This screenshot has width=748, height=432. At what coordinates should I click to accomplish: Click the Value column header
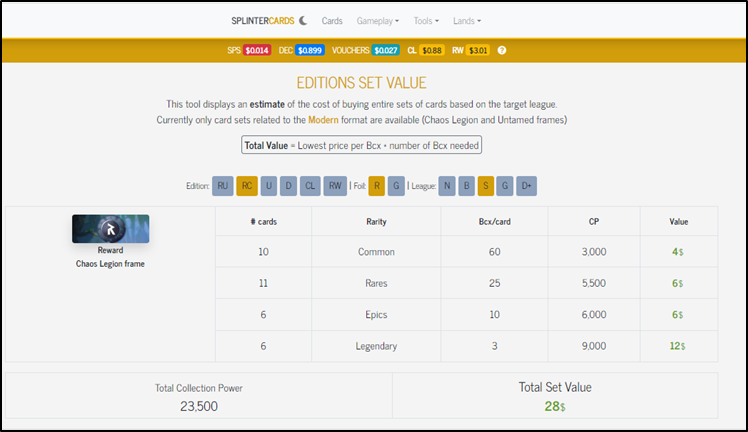tap(678, 221)
